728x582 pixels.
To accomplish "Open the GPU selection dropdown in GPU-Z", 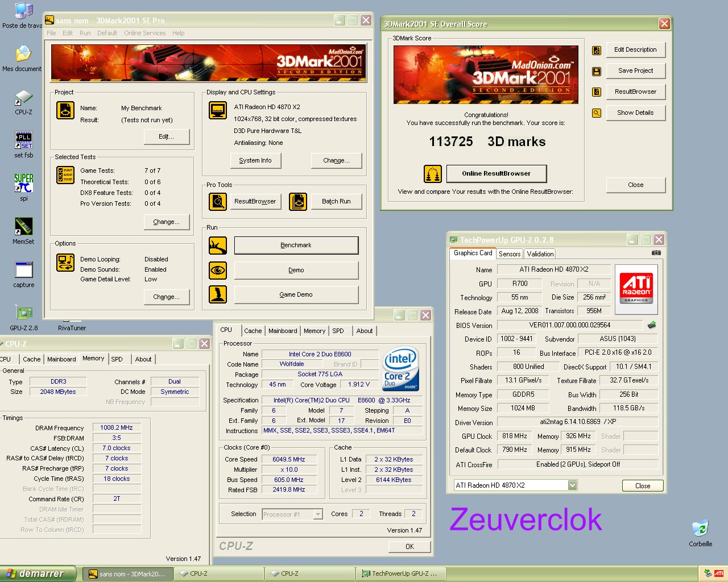I will coord(573,485).
